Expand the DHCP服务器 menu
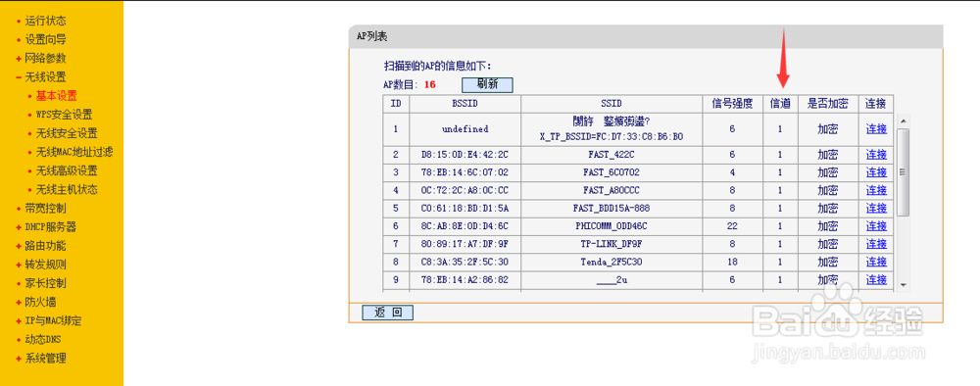 tap(50, 227)
